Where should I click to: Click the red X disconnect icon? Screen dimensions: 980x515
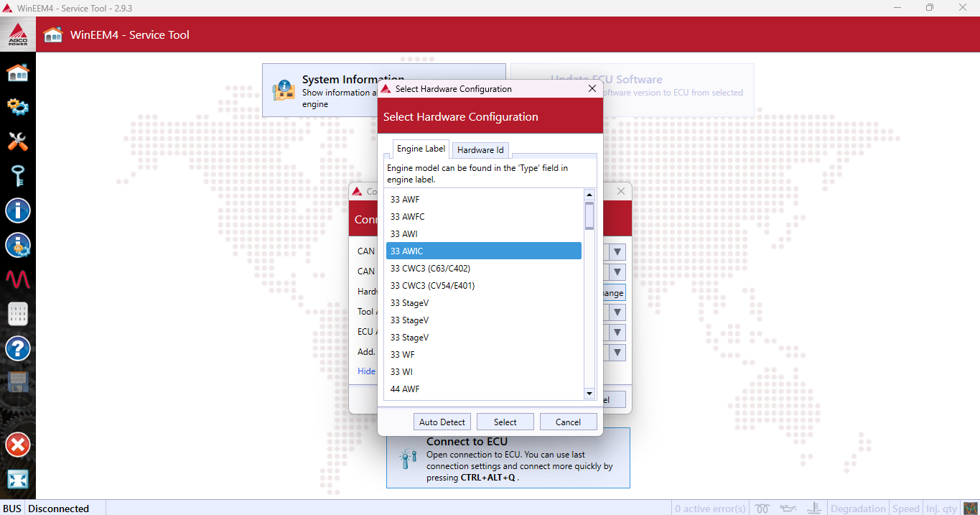(18, 445)
